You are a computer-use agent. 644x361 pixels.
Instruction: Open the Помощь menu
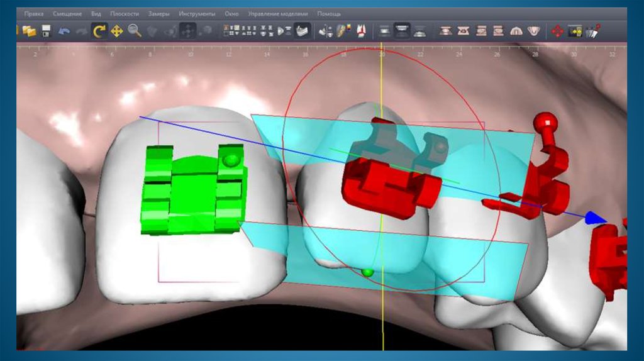click(329, 13)
